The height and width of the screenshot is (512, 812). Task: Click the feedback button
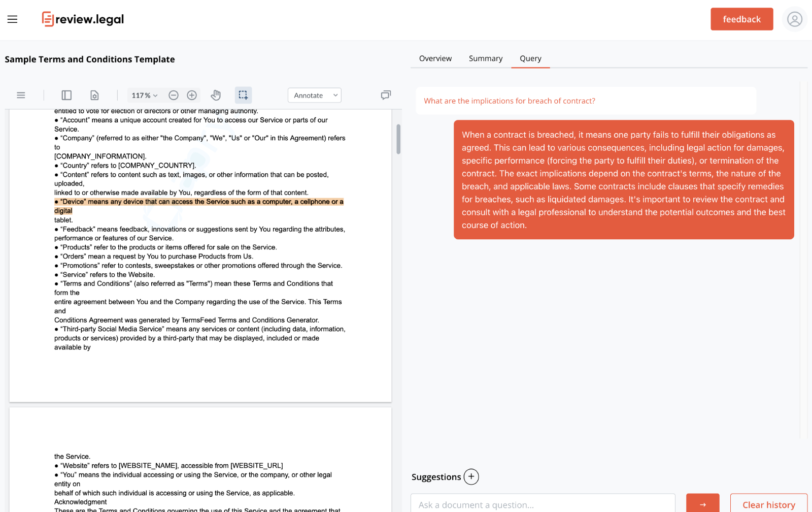coord(741,19)
